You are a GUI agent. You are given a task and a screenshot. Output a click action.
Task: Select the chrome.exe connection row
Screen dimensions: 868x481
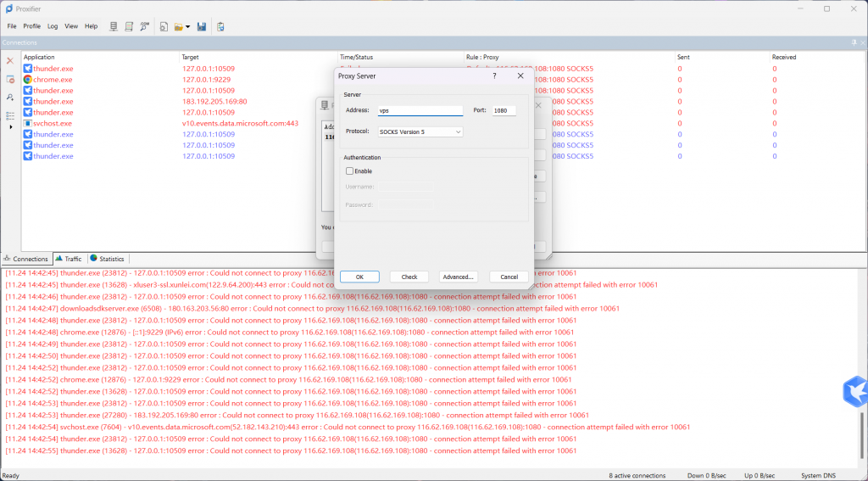click(x=442, y=79)
